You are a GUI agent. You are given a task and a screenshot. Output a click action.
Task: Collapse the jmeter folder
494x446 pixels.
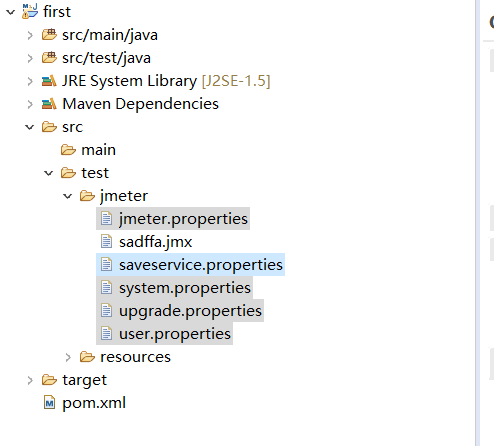coord(68,196)
